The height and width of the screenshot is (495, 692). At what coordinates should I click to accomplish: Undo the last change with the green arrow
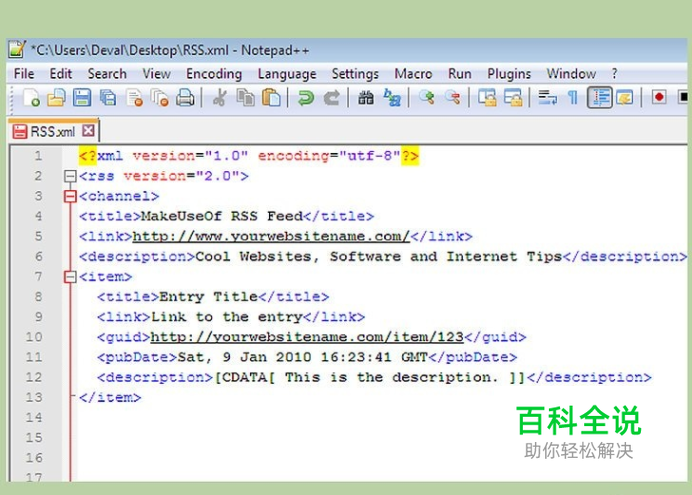[305, 98]
